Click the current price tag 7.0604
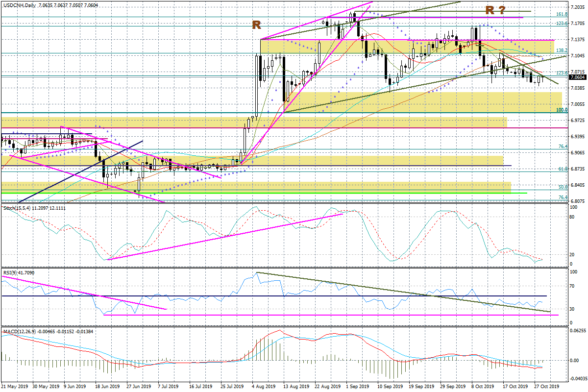 pyautogui.click(x=577, y=77)
